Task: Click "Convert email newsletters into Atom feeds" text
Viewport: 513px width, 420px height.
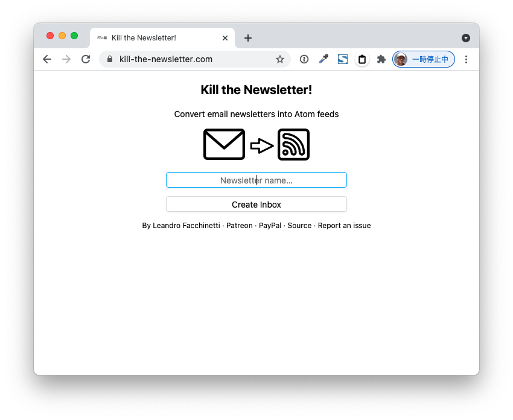Action: [256, 114]
